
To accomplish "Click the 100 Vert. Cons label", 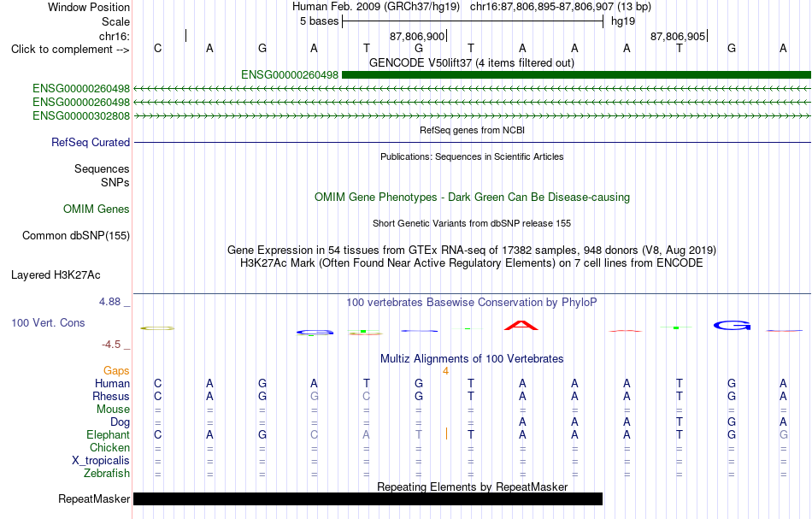I will [48, 322].
